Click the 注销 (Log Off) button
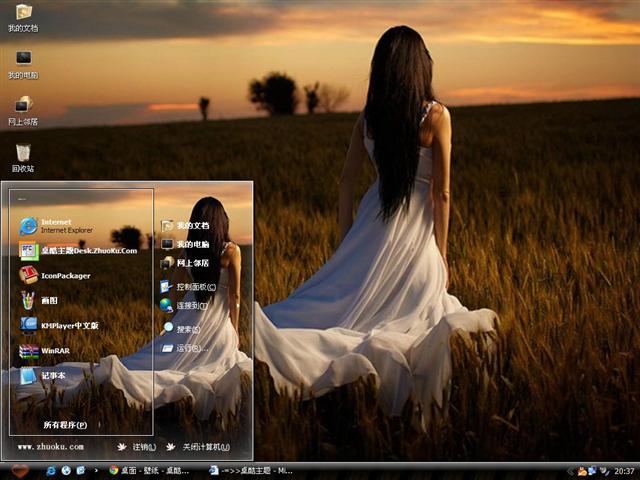The image size is (640, 480). click(x=138, y=447)
